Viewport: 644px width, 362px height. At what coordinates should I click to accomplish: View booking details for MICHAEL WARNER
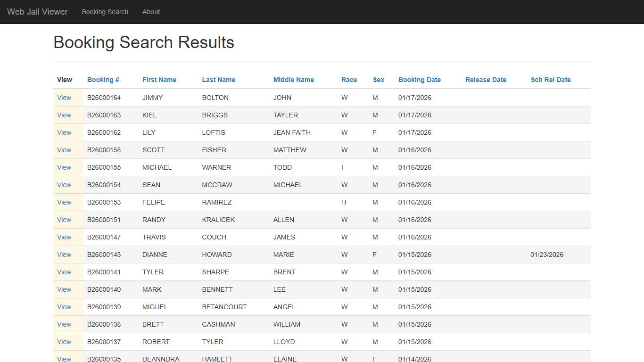coord(64,167)
